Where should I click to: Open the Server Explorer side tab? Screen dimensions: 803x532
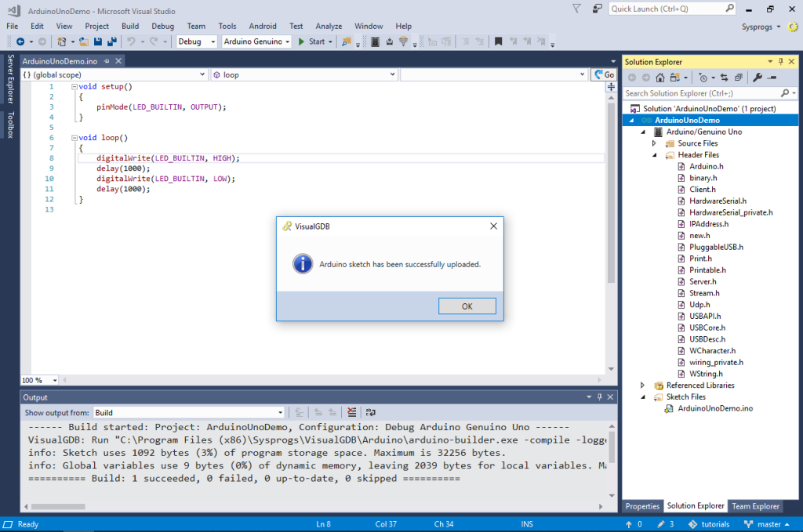(x=10, y=79)
